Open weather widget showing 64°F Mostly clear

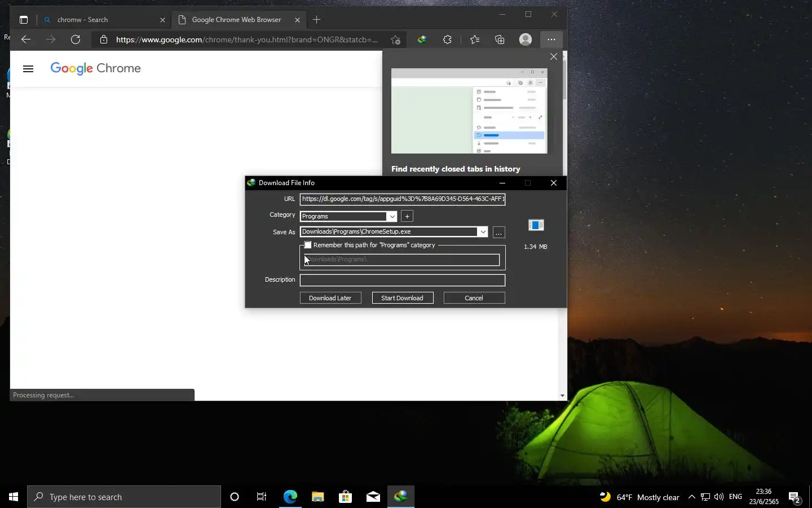point(639,497)
